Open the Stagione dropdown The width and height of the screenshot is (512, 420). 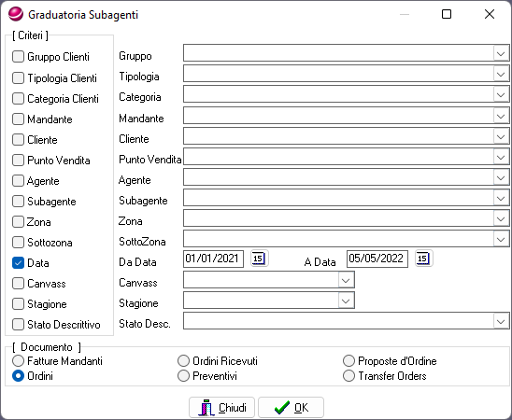tap(346, 301)
